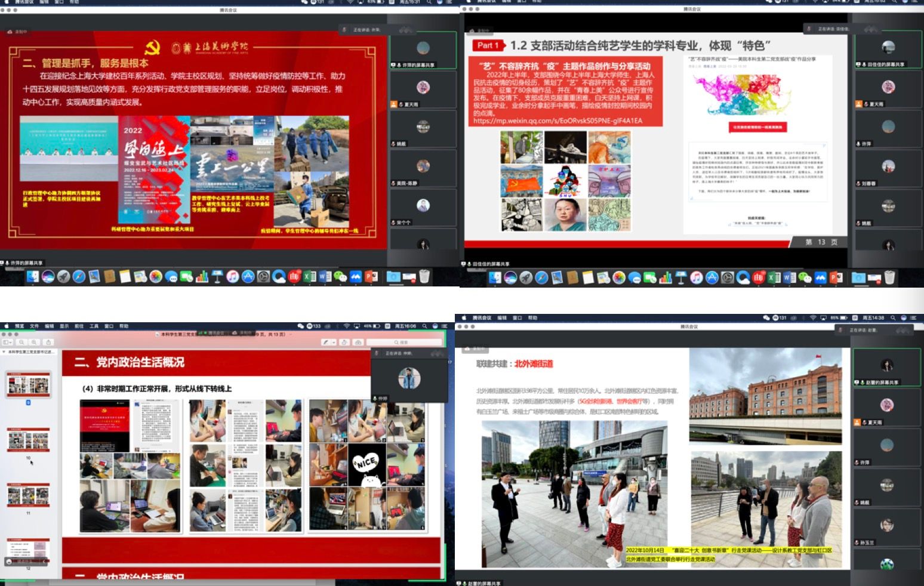The width and height of the screenshot is (924, 586).
Task: Toggle the microphone icon next to 孙玉兰
Action: [x=857, y=542]
